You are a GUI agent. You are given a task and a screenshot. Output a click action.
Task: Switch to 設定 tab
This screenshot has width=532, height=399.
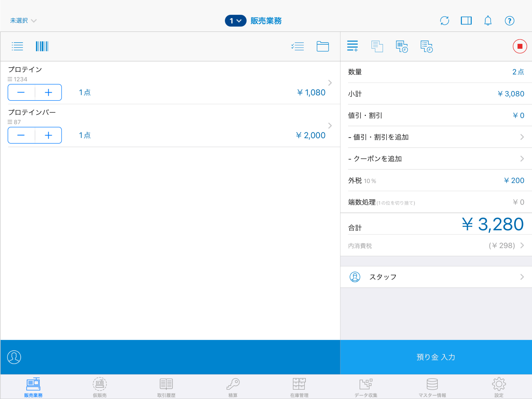(x=499, y=387)
